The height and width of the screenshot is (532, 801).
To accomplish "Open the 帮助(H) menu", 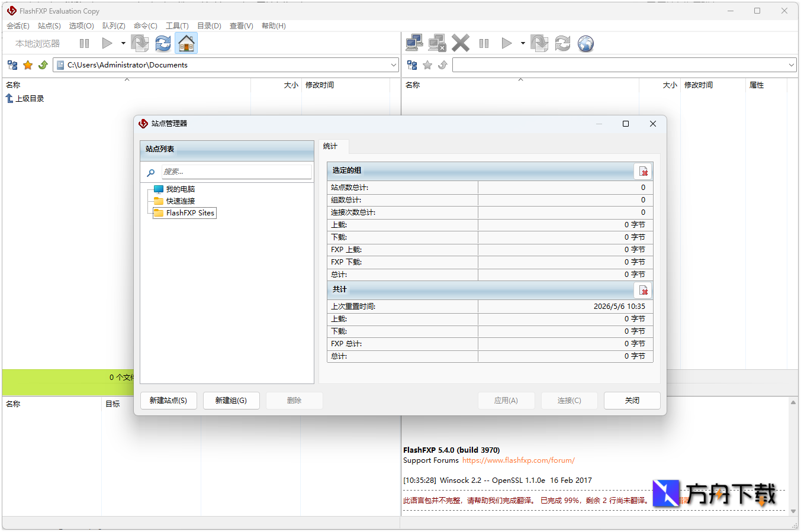I will [x=274, y=26].
